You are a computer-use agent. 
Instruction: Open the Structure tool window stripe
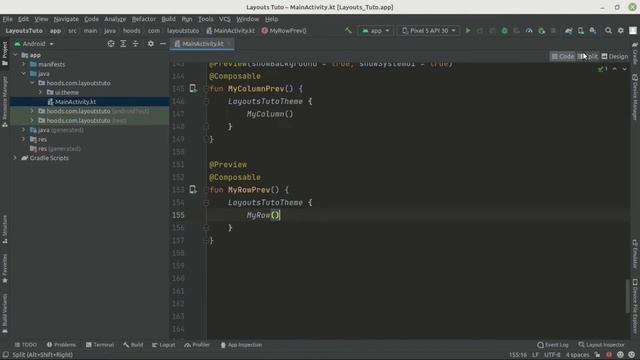[5, 229]
